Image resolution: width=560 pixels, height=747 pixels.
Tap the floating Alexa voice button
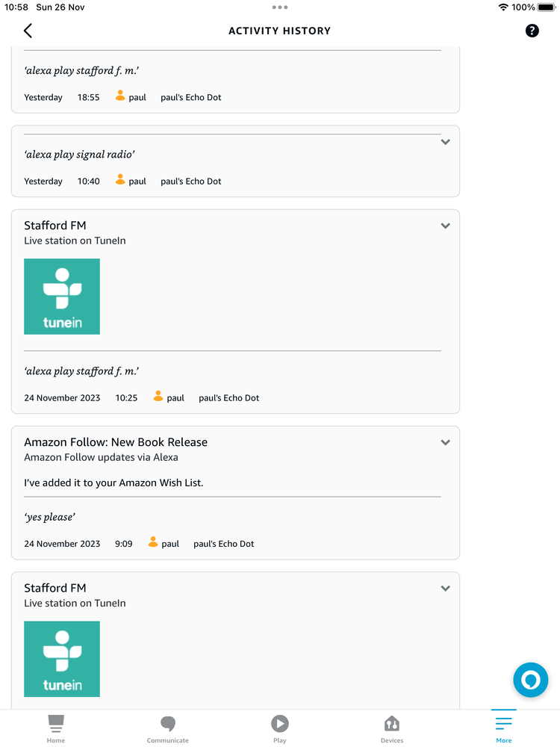[x=530, y=680]
